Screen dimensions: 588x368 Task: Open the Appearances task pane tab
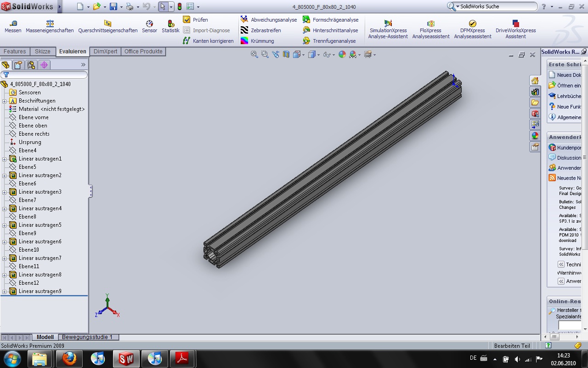click(535, 136)
